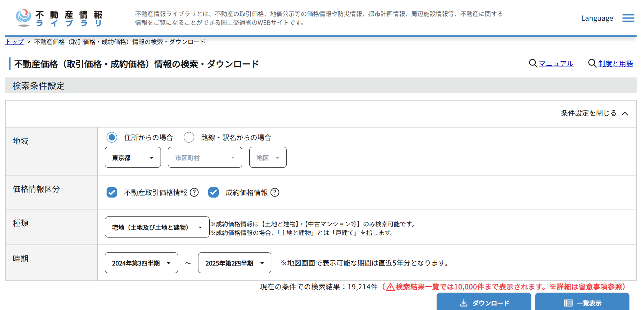Click the red warning triangle icon
This screenshot has height=310, width=644.
pyautogui.click(x=390, y=287)
